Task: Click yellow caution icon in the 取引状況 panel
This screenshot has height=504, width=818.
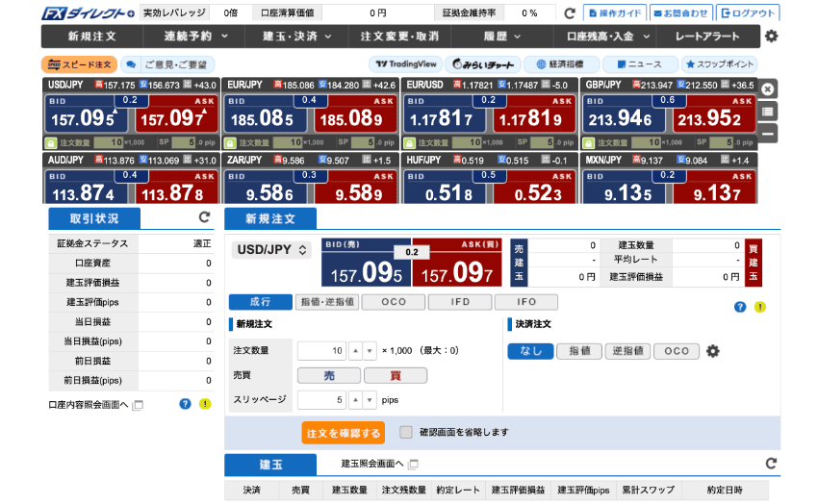Action: (x=205, y=404)
